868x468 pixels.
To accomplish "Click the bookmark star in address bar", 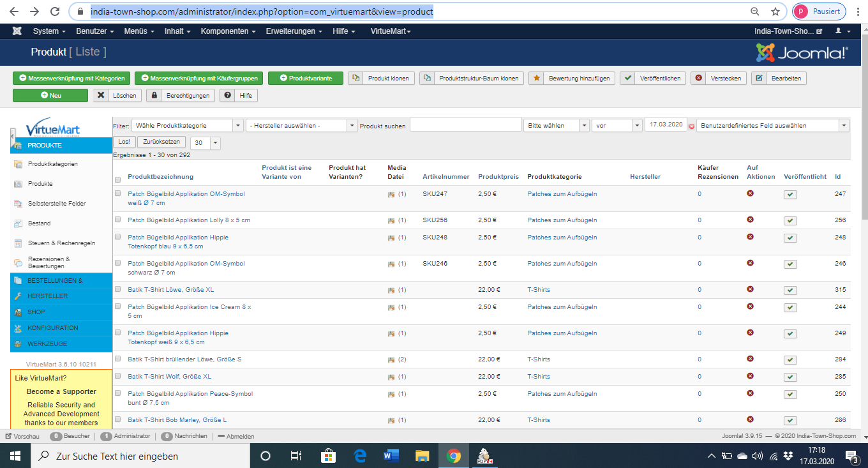I will tap(775, 11).
